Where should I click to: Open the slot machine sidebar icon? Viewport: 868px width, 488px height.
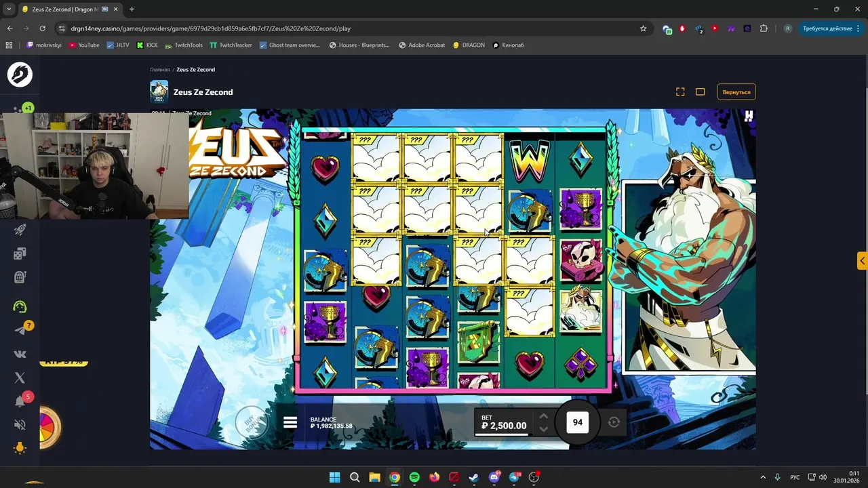pyautogui.click(x=20, y=277)
